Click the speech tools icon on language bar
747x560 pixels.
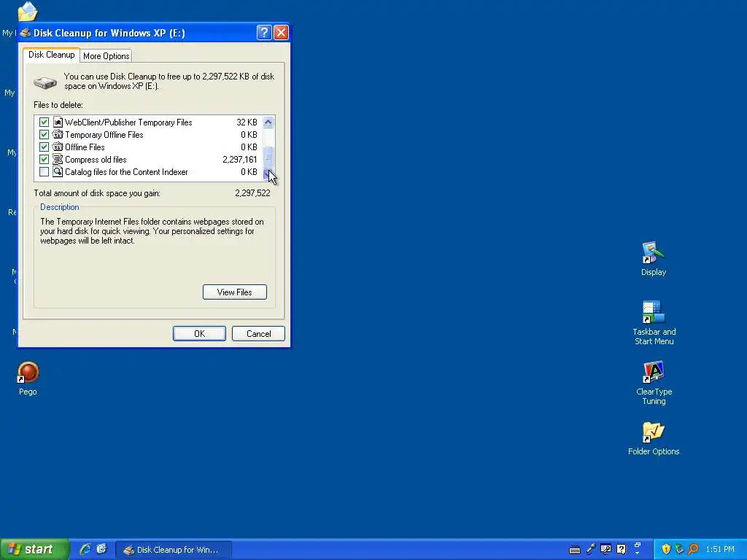(x=606, y=549)
